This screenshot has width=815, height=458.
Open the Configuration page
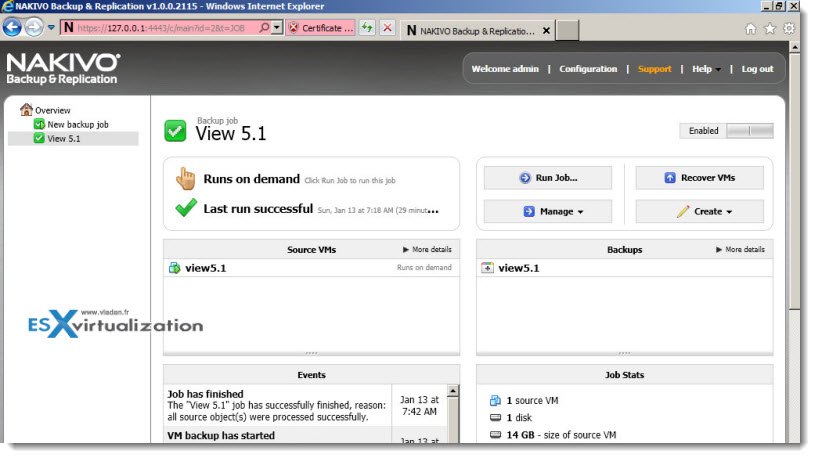click(588, 69)
